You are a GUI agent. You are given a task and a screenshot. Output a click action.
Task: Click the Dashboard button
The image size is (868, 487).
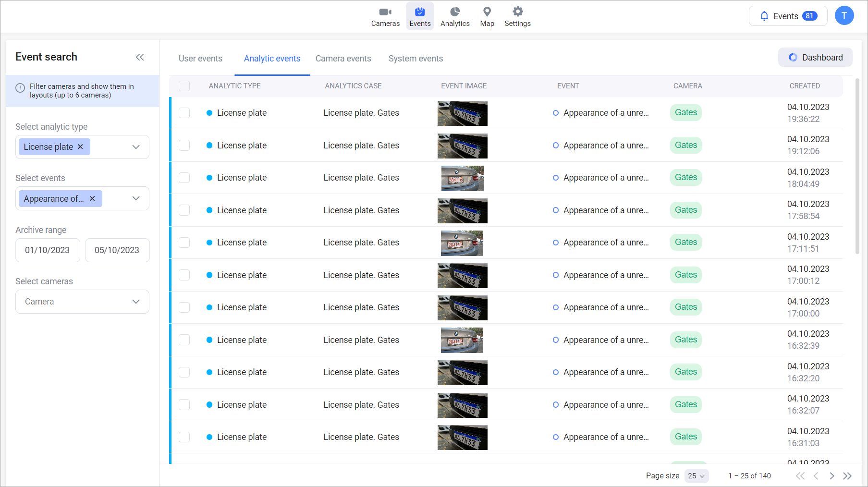[815, 58]
